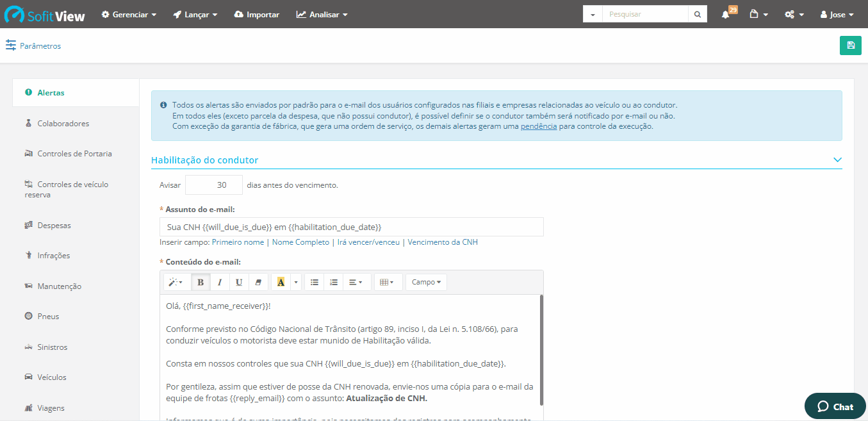Select the Infrações tab
This screenshot has width=868, height=421.
point(76,256)
